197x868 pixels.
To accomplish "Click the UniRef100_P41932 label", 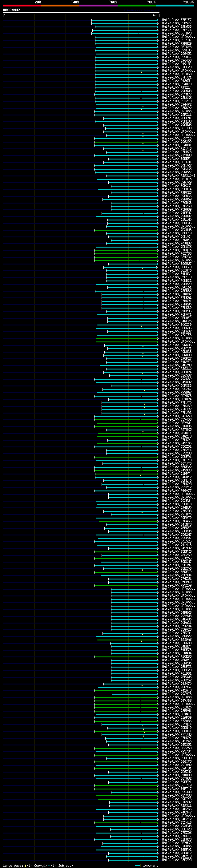I will [177, 548].
